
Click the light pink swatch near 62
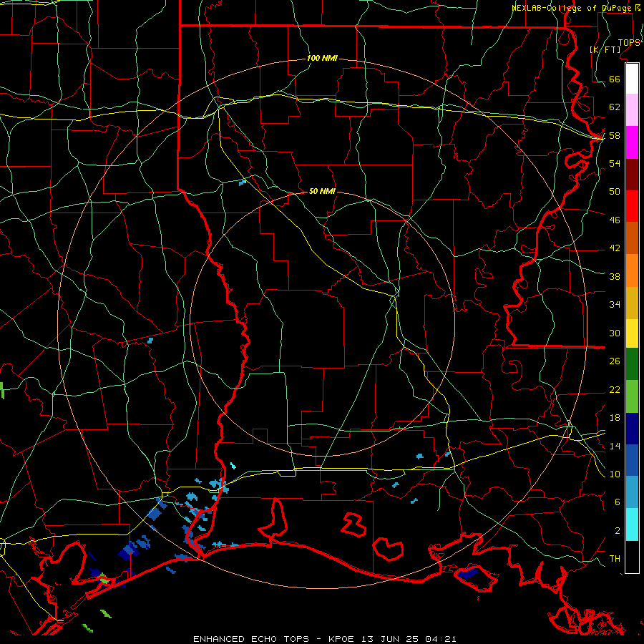(x=632, y=110)
